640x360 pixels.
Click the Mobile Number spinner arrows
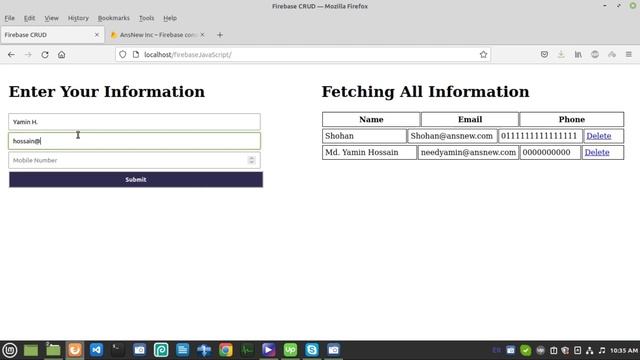coord(251,160)
